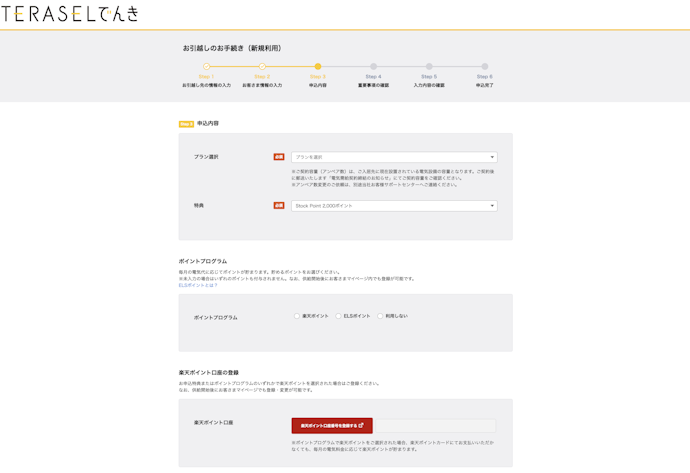Click the 楽天ポイント口座 number input field

tap(436, 425)
